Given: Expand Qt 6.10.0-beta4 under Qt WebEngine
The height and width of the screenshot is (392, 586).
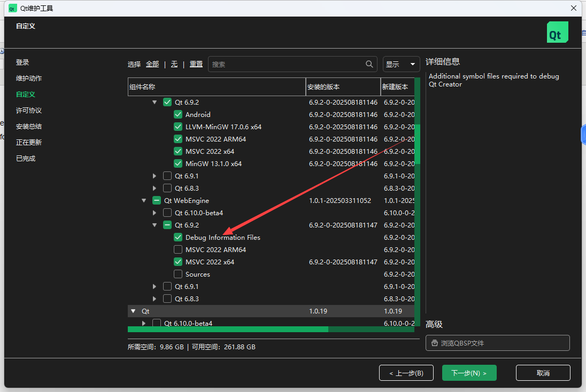Looking at the screenshot, I should [x=155, y=213].
